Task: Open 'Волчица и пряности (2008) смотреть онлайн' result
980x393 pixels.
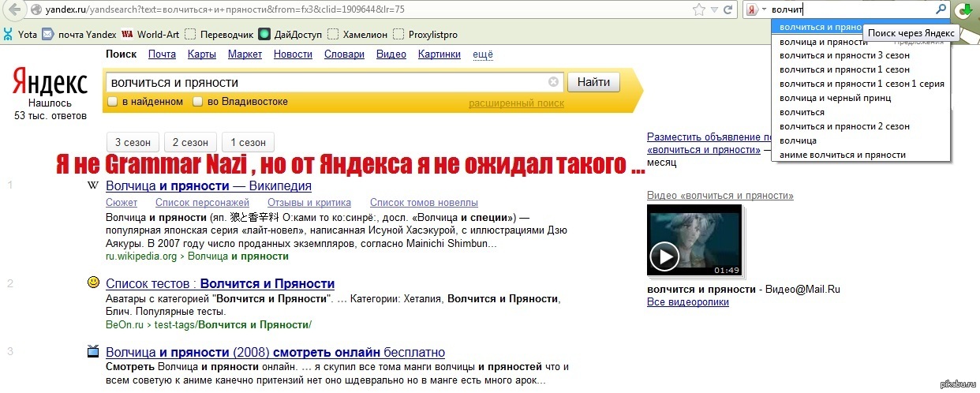Action: tap(275, 352)
